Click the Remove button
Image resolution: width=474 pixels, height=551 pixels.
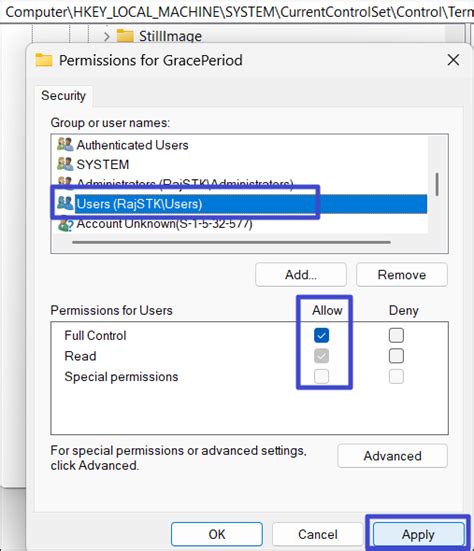tap(402, 274)
